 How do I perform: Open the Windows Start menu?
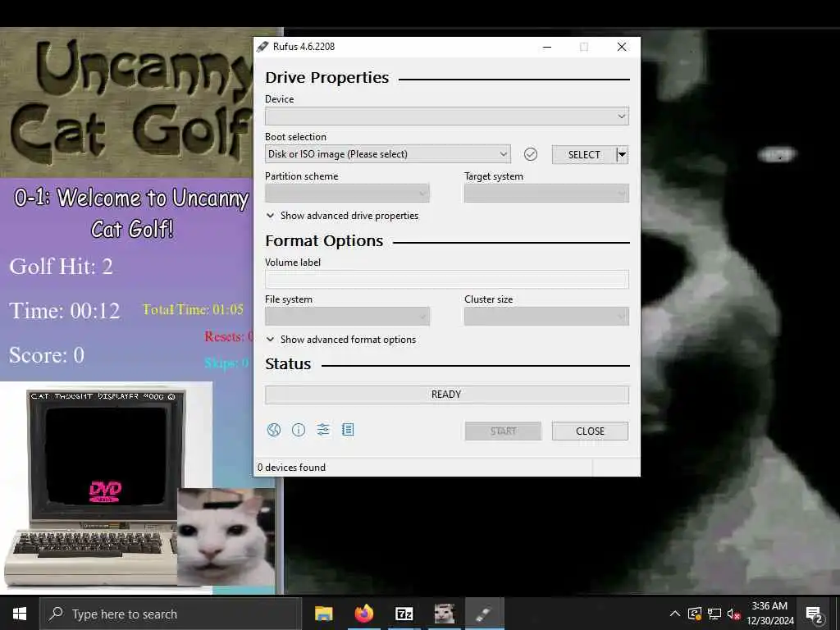(20, 614)
